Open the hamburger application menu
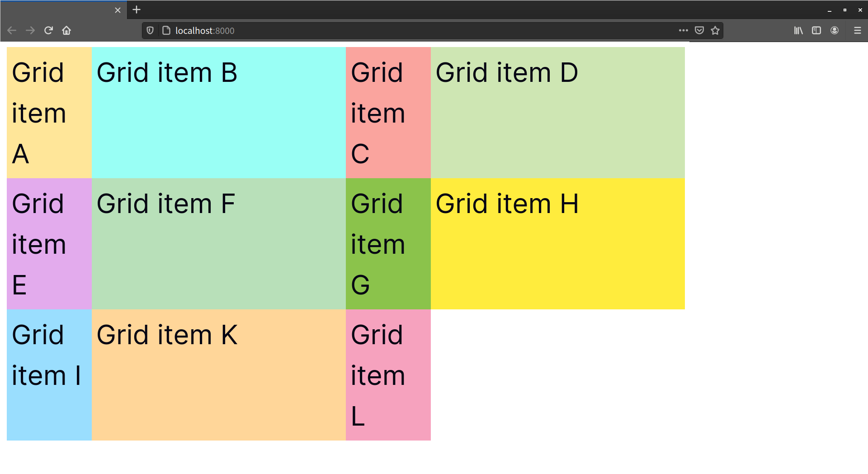868x474 pixels. point(857,30)
